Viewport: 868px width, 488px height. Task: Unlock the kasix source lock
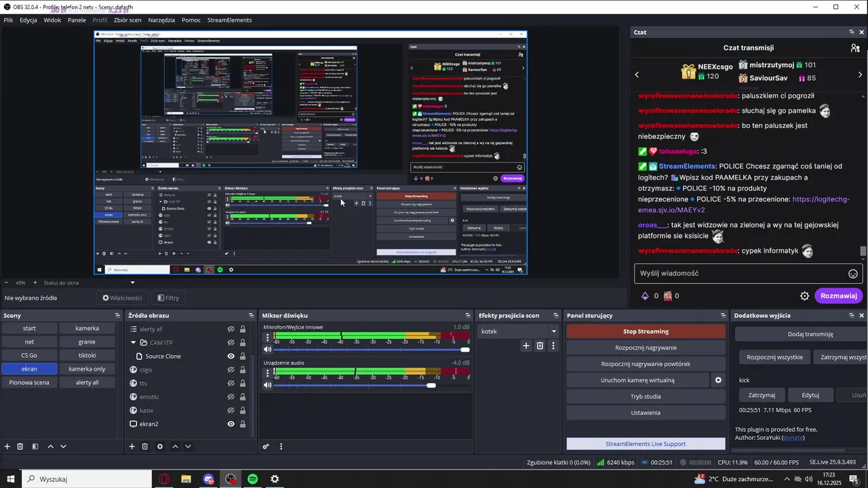tap(243, 411)
